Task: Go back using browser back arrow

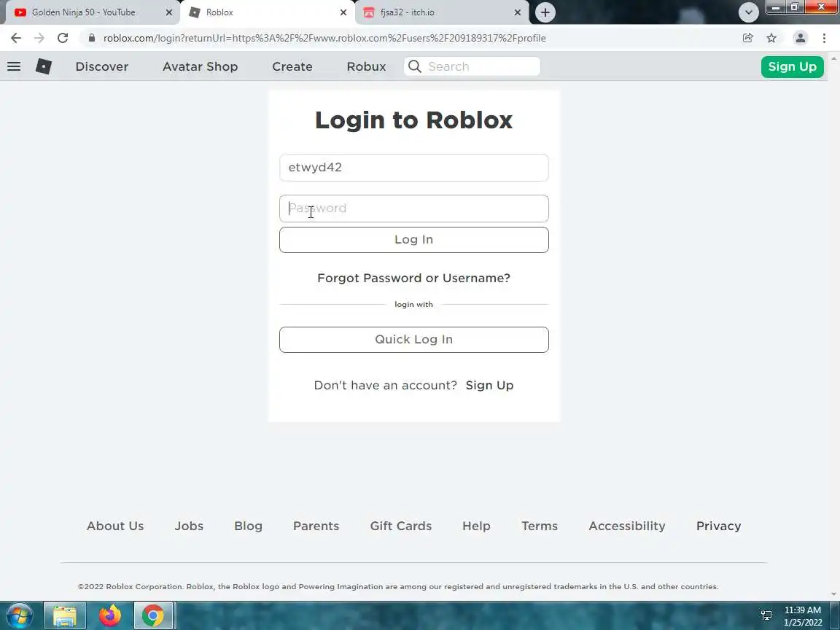Action: (x=15, y=38)
